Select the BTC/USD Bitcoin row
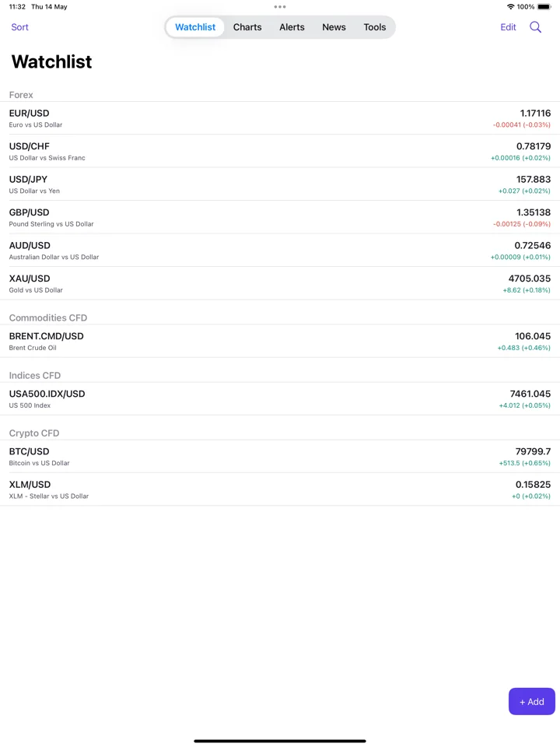 [280, 457]
